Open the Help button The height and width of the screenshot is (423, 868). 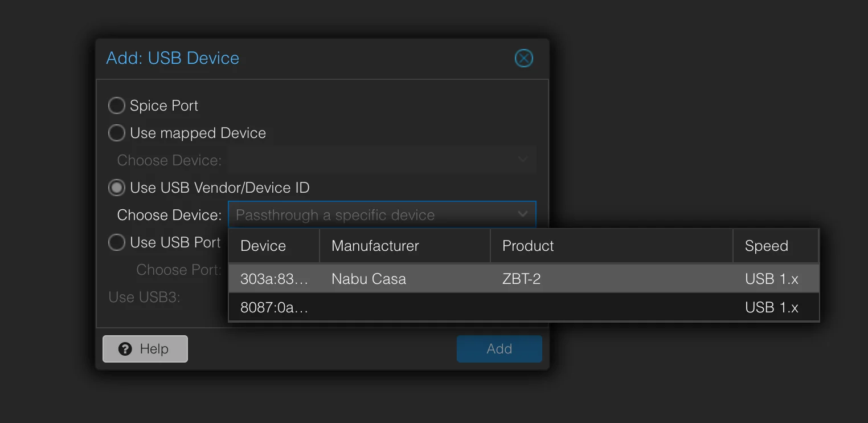point(145,349)
